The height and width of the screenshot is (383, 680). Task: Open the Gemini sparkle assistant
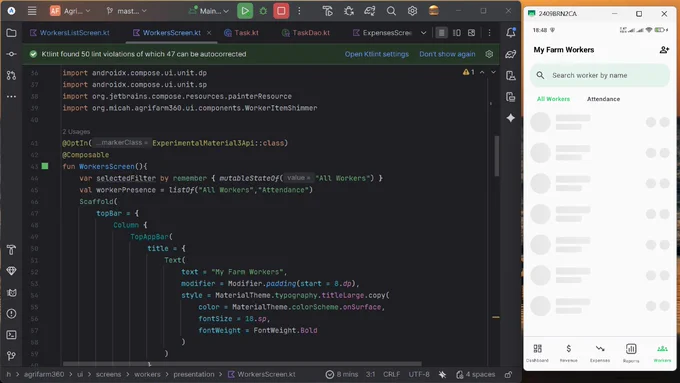coord(511,118)
